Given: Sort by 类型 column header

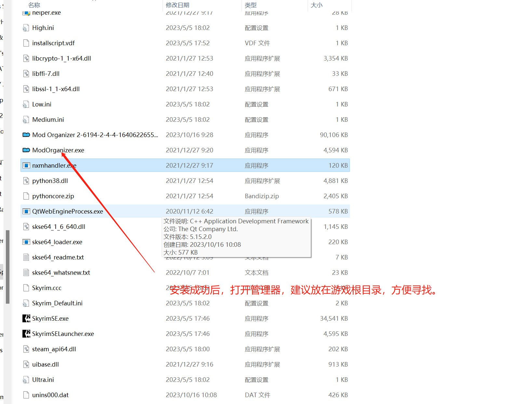Looking at the screenshot, I should tap(250, 5).
